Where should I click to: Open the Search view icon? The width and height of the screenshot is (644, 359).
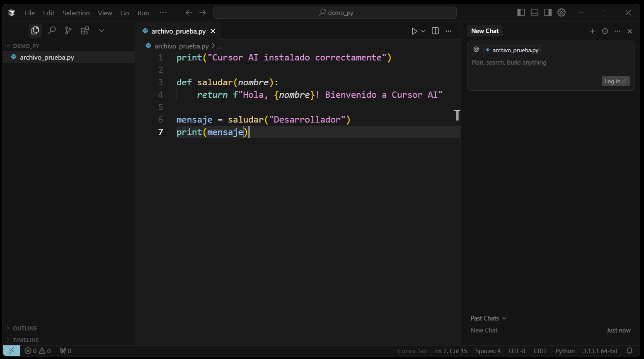point(52,31)
